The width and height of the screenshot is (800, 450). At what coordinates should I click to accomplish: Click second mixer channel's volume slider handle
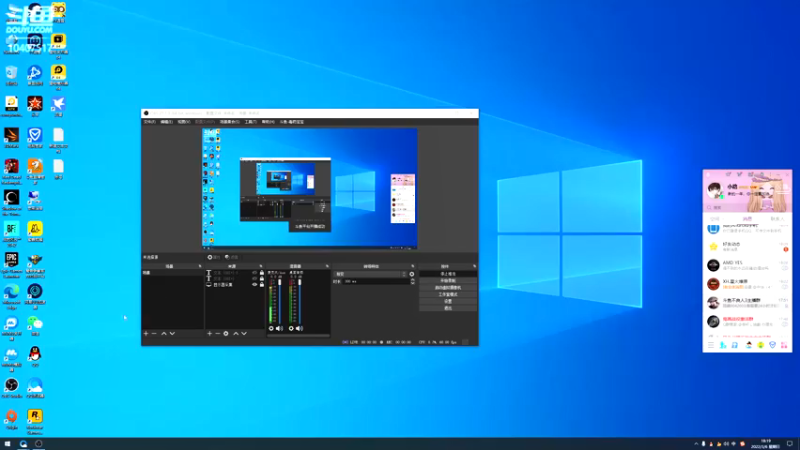[299, 283]
